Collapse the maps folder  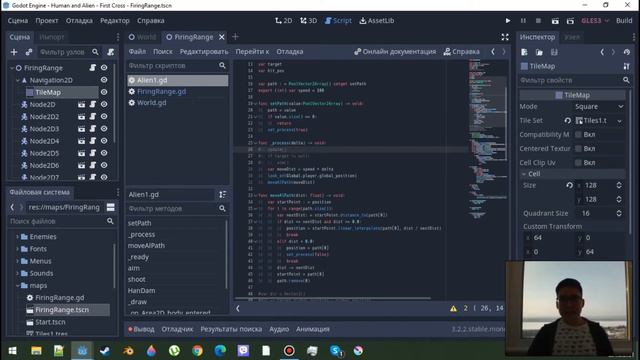[x=18, y=286]
